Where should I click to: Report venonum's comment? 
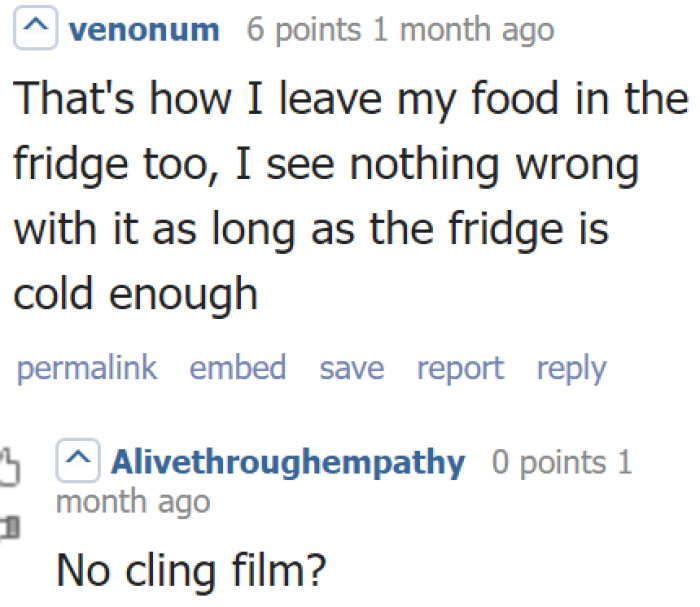pos(460,368)
